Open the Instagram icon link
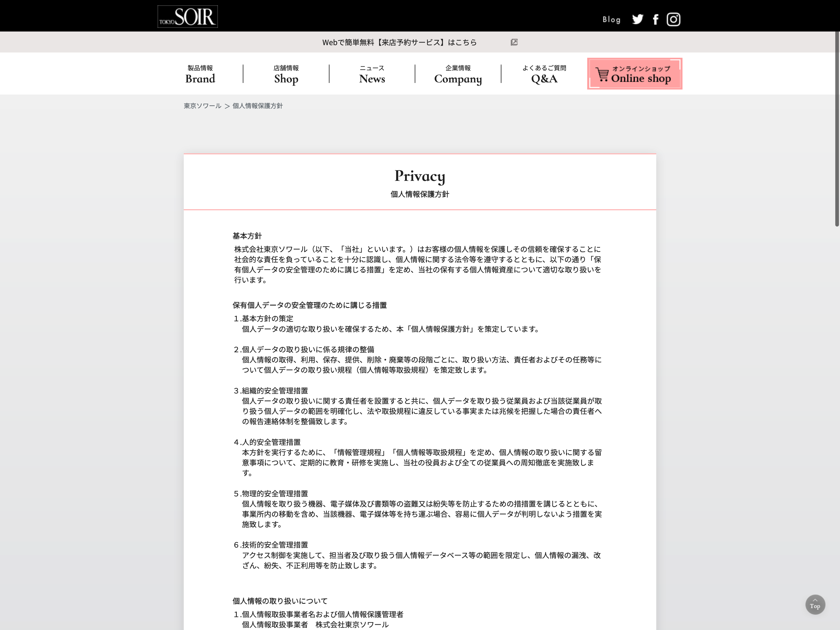The height and width of the screenshot is (630, 840). pyautogui.click(x=673, y=19)
